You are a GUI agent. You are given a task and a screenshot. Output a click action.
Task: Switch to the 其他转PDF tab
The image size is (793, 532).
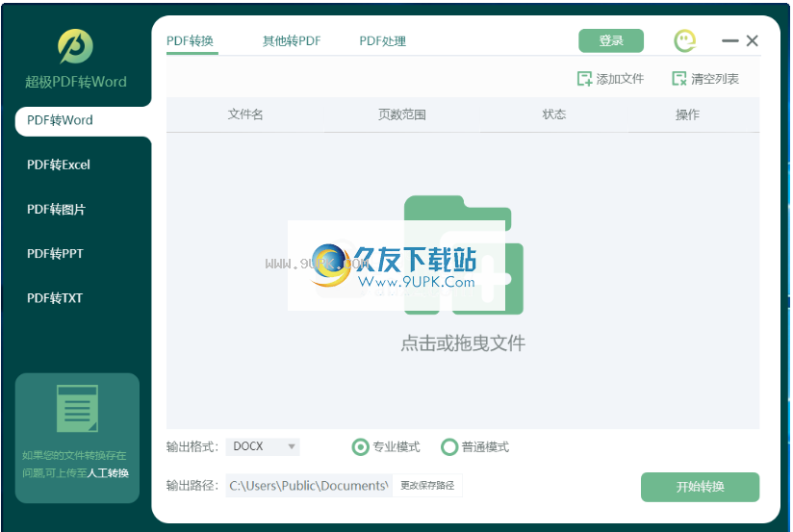point(292,41)
